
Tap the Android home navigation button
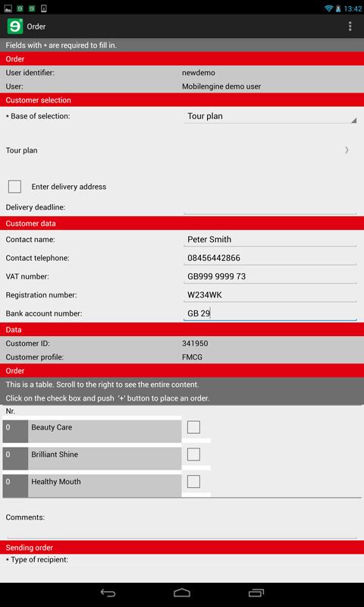(x=182, y=593)
